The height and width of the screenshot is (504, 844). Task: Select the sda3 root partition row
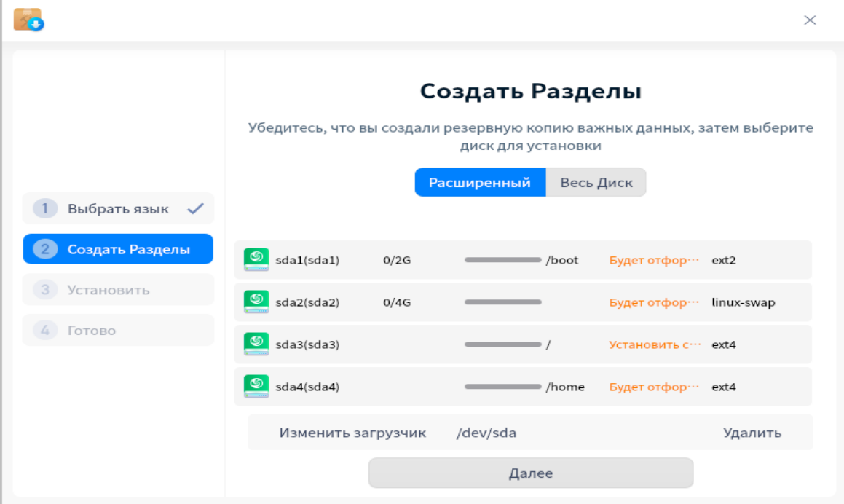[522, 344]
